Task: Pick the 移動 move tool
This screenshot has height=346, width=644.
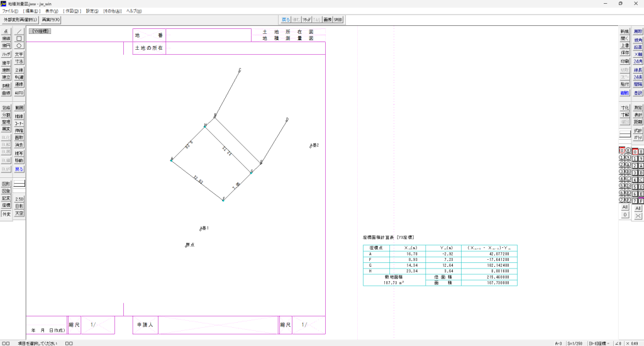Action: pos(19,160)
